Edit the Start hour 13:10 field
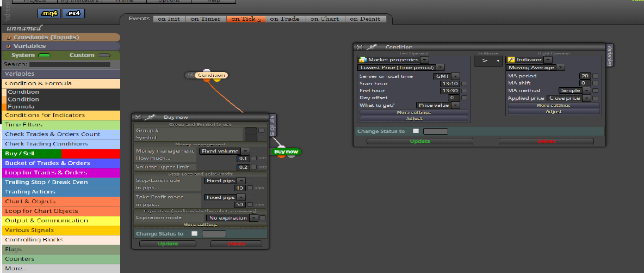The height and width of the screenshot is (273, 644). tap(450, 83)
